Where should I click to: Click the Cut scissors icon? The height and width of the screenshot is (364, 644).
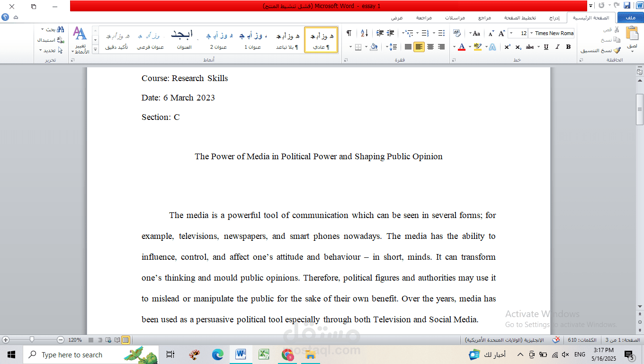pos(617,30)
